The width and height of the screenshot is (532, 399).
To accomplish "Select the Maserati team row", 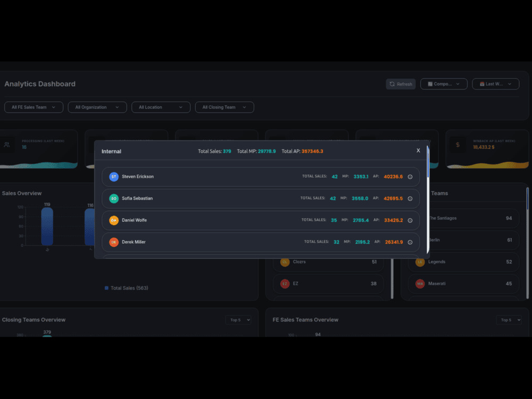I will [463, 284].
